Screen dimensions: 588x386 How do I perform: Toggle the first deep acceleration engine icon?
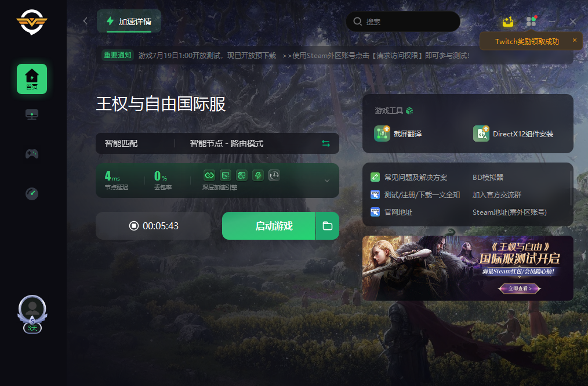click(x=209, y=175)
